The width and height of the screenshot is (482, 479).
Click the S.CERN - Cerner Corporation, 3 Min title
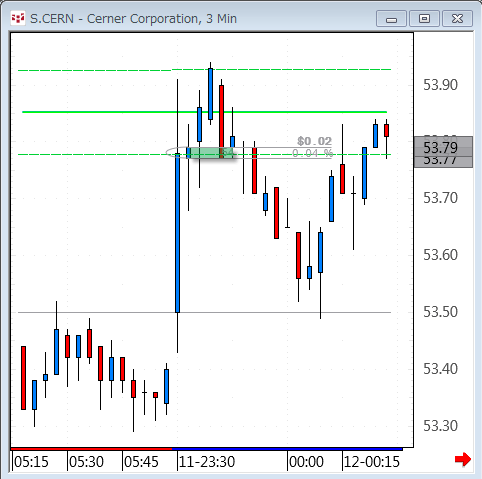[x=133, y=19]
